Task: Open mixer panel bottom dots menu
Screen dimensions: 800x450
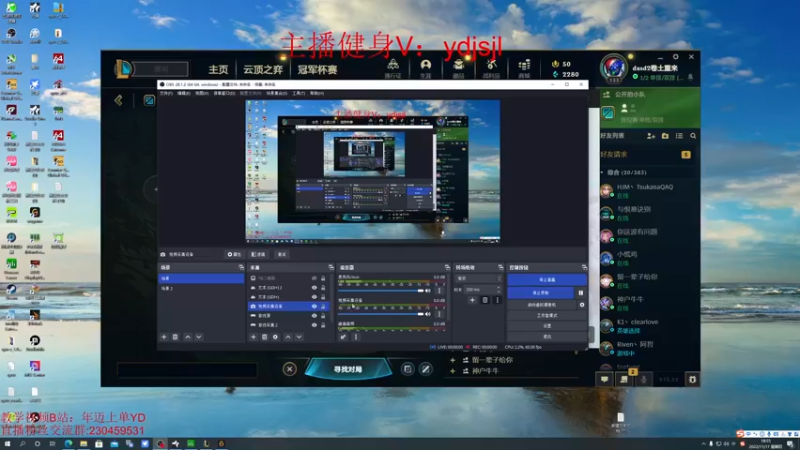Action: [x=356, y=337]
